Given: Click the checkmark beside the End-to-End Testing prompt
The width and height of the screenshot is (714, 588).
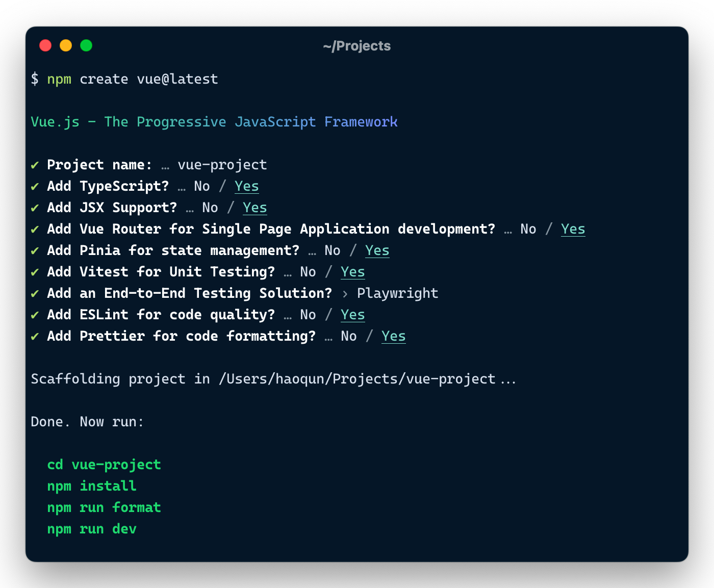Looking at the screenshot, I should coord(35,293).
